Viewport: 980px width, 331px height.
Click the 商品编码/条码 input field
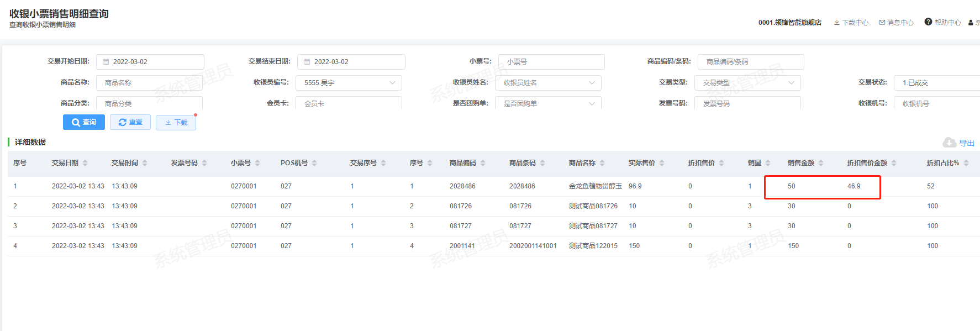coord(750,62)
